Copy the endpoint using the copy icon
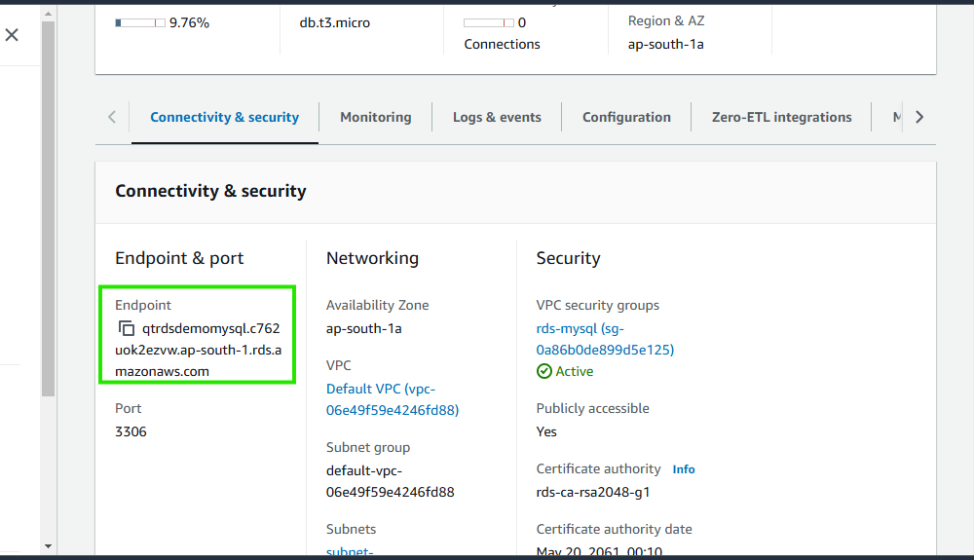Screen dimensions: 974x560 [x=126, y=328]
